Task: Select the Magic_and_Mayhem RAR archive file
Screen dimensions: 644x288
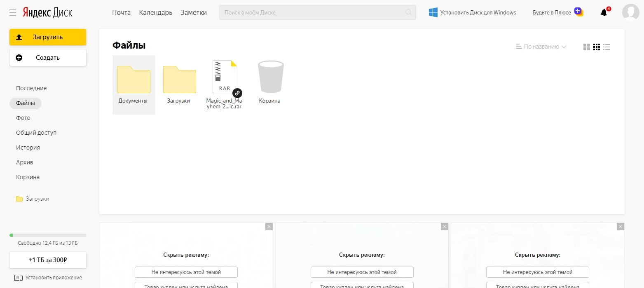Action: [225, 84]
